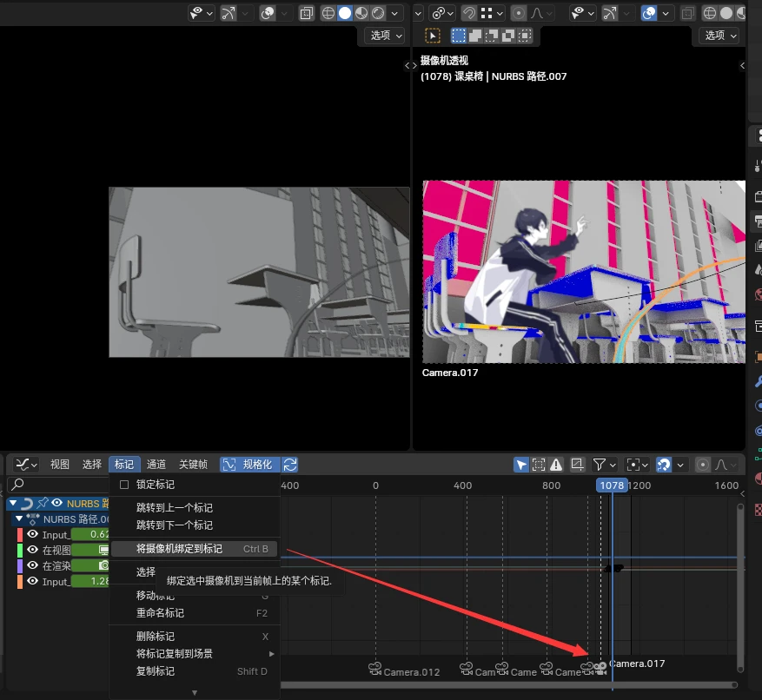Open shading options dropdown in left viewport

395,13
